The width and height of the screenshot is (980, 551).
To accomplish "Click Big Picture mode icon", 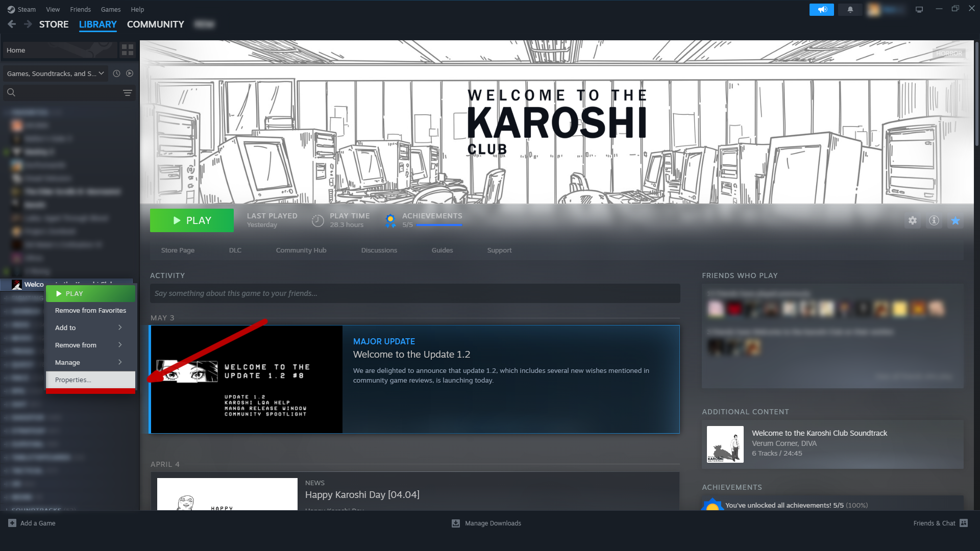I will coord(919,10).
